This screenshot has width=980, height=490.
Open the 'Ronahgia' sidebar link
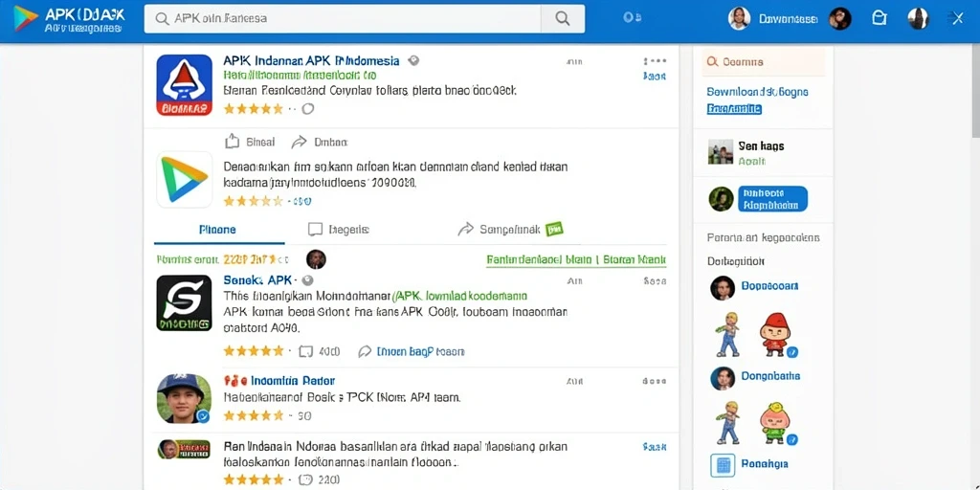pos(764,464)
